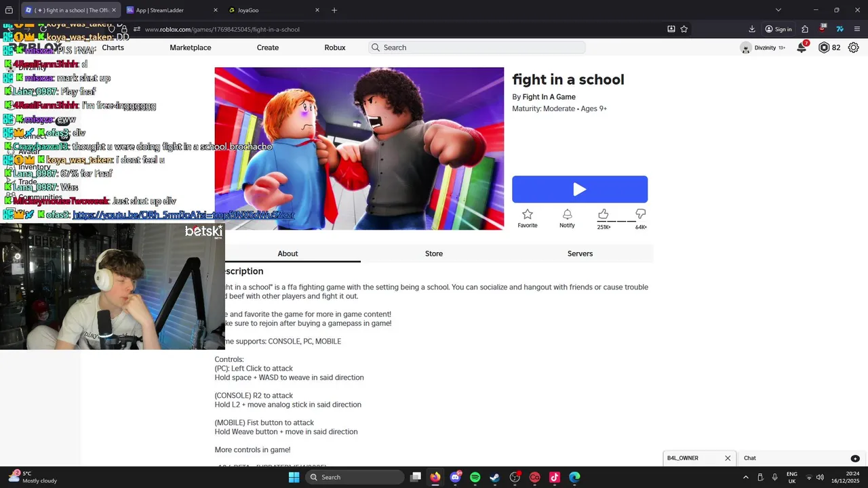Click the Windows Start button
The width and height of the screenshot is (868, 488).
point(294,477)
